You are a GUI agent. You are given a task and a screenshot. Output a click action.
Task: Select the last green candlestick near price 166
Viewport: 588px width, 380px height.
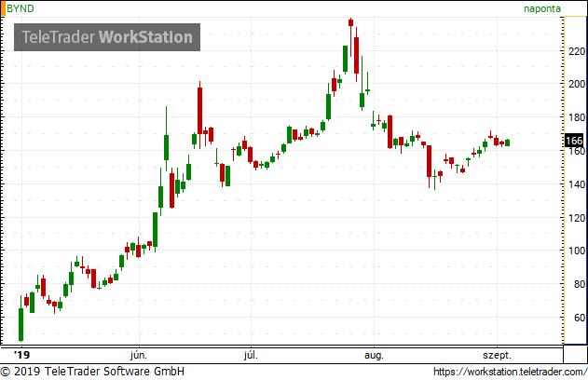pos(507,142)
